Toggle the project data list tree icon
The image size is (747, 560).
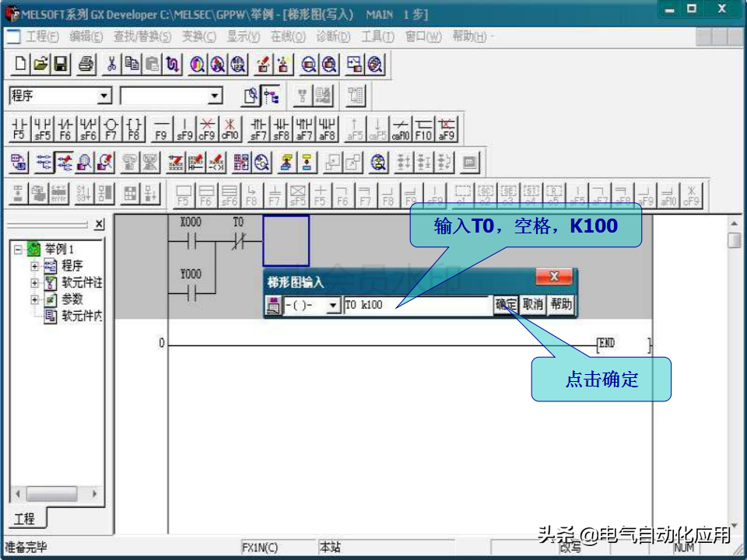coord(272,96)
